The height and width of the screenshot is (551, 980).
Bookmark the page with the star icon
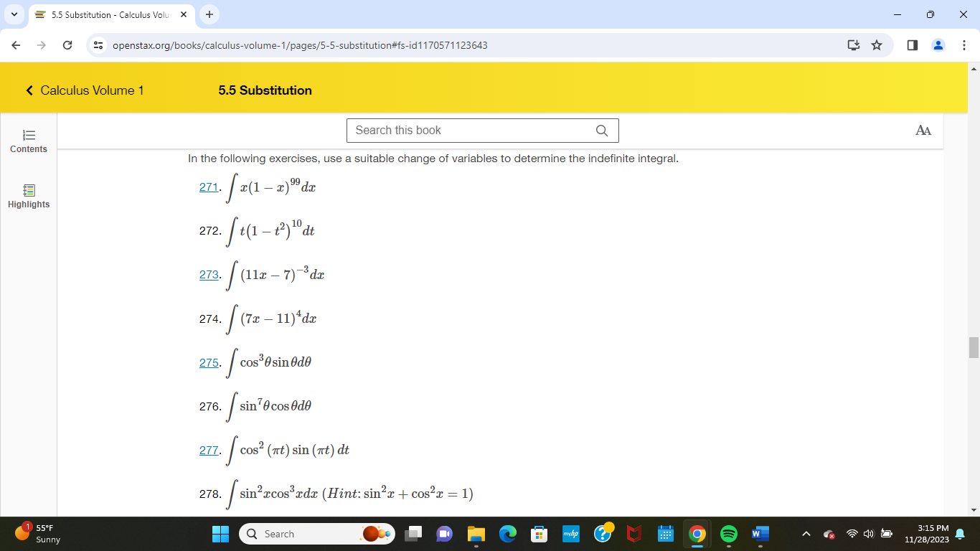[x=876, y=44]
